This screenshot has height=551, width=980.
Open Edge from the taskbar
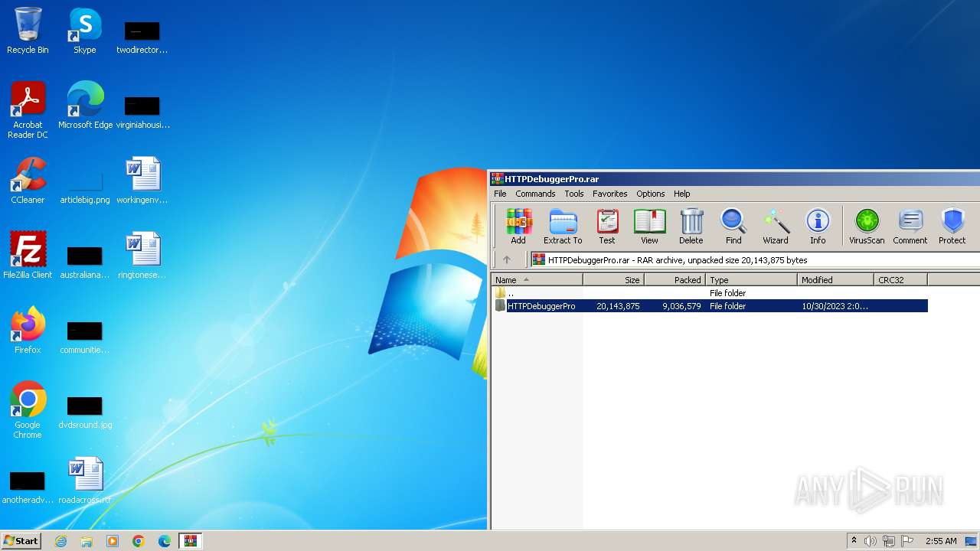(x=165, y=541)
